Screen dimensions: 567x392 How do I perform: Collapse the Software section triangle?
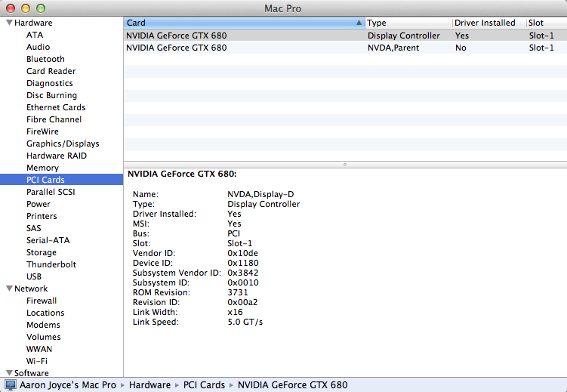(x=9, y=373)
